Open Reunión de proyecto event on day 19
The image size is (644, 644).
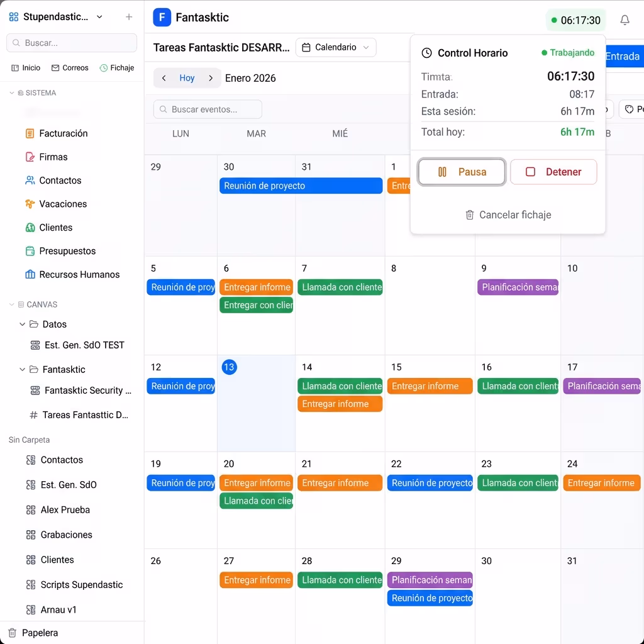[181, 483]
